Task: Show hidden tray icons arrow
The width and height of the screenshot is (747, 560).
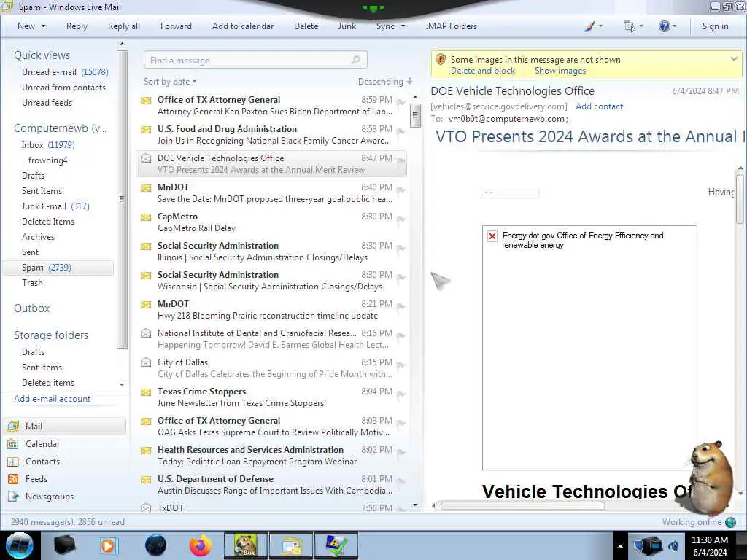Action: [620, 546]
